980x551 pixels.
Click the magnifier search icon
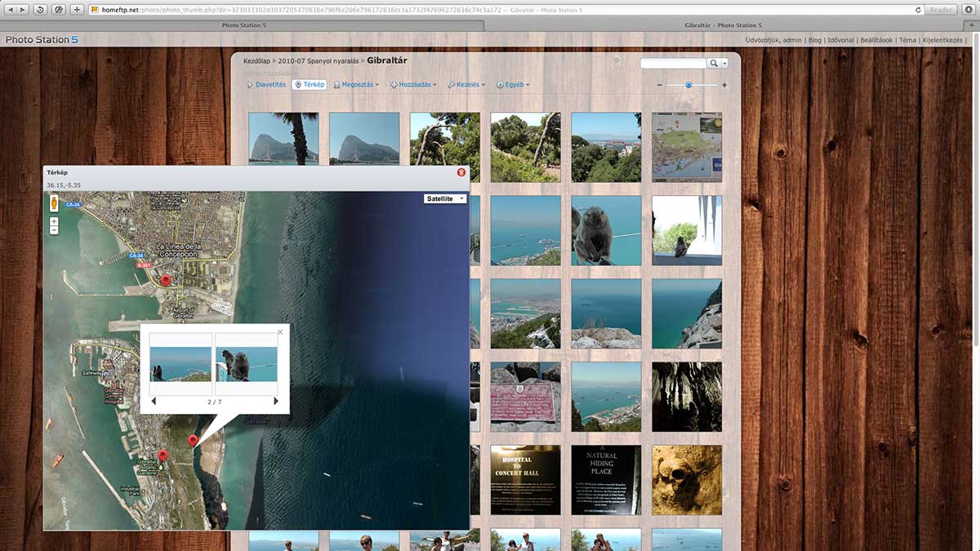[x=713, y=63]
